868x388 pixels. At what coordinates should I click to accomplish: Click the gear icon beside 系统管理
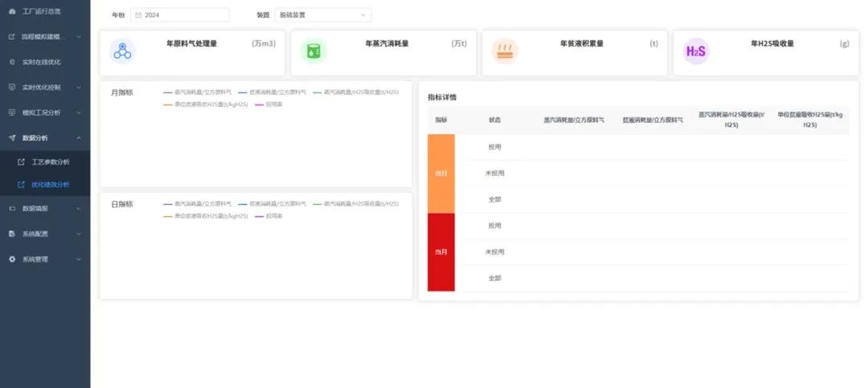(x=12, y=259)
